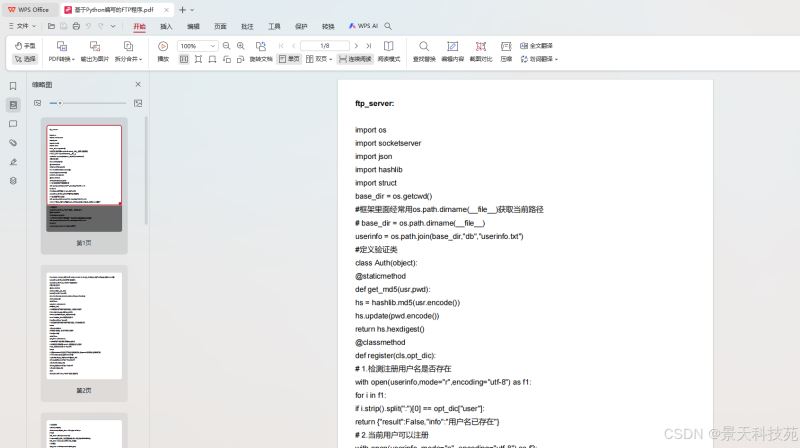The height and width of the screenshot is (448, 800).
Task: Switch to the WPS Office home tab
Action: [29, 10]
